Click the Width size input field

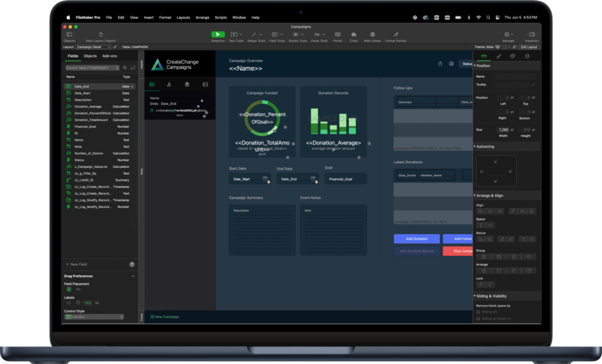pos(502,130)
